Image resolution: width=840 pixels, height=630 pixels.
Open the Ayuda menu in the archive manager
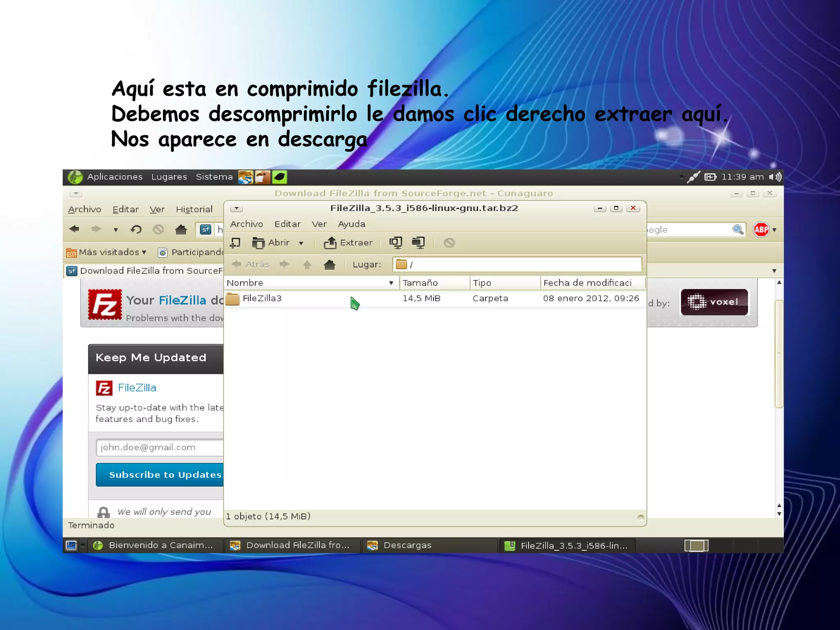coord(352,224)
